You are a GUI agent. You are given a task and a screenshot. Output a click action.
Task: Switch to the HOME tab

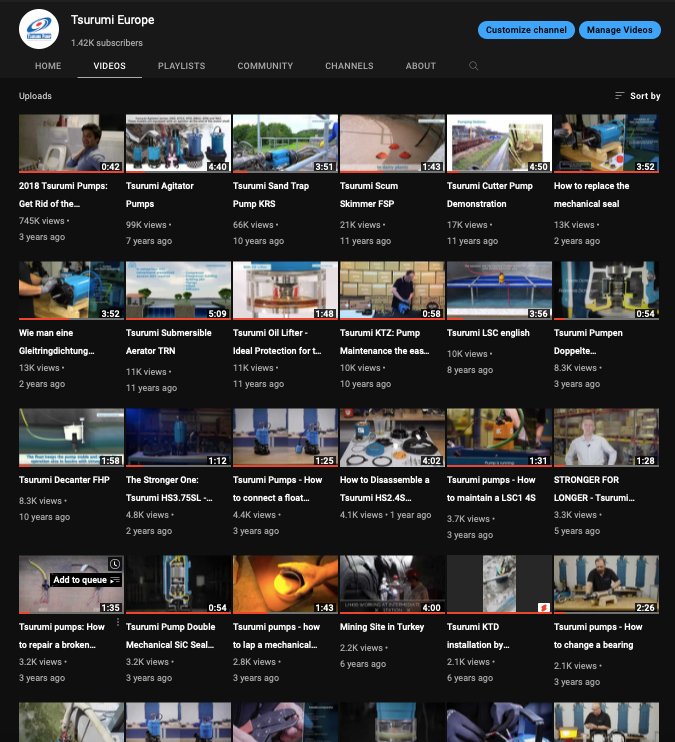click(x=48, y=66)
